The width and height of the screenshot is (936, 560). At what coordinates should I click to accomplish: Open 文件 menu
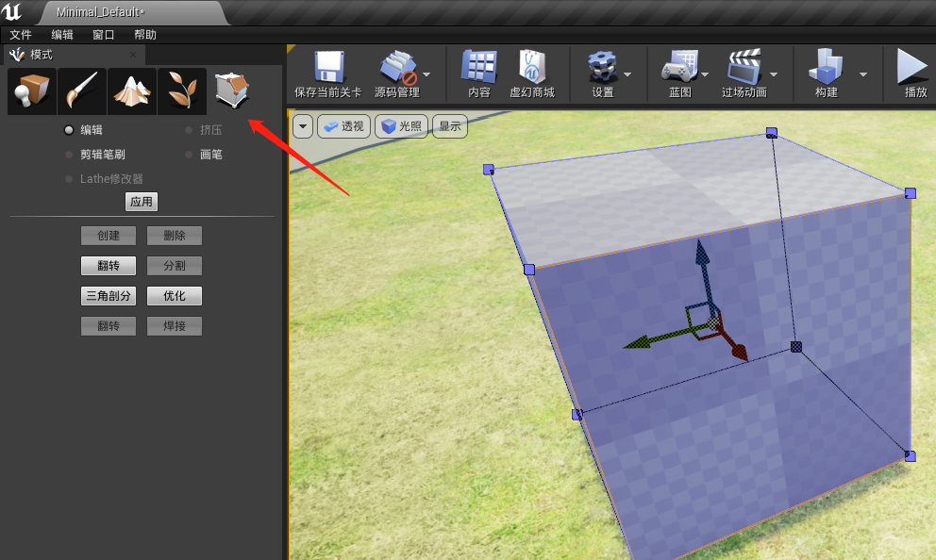(x=21, y=35)
